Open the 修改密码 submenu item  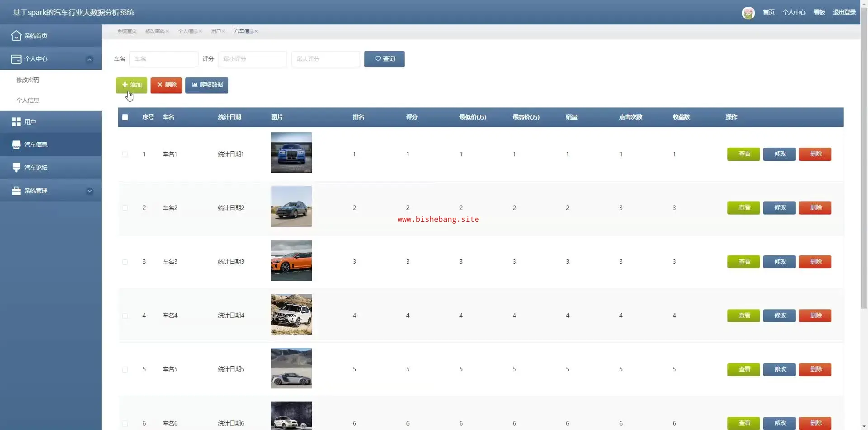click(x=28, y=80)
